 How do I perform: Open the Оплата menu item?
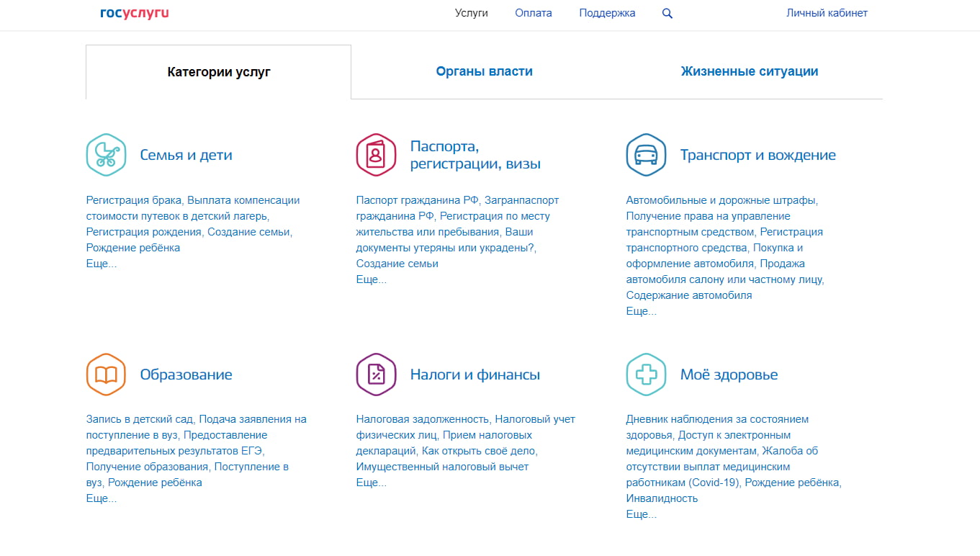point(534,13)
